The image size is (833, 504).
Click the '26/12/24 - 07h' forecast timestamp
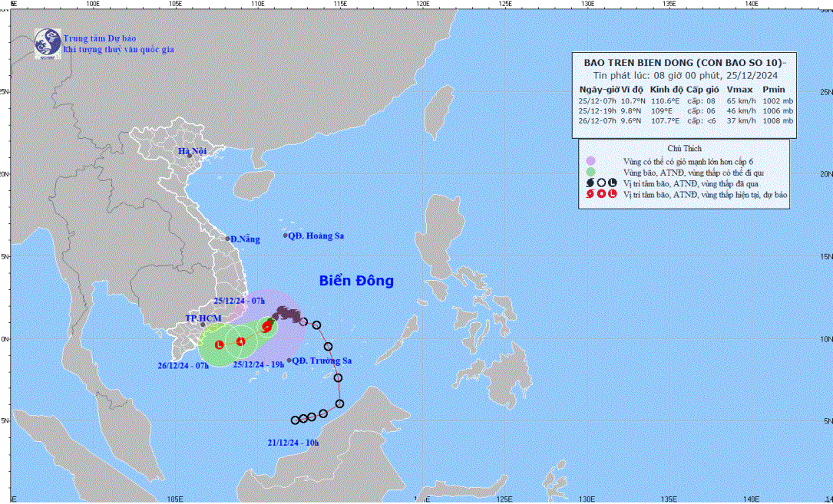point(182,365)
